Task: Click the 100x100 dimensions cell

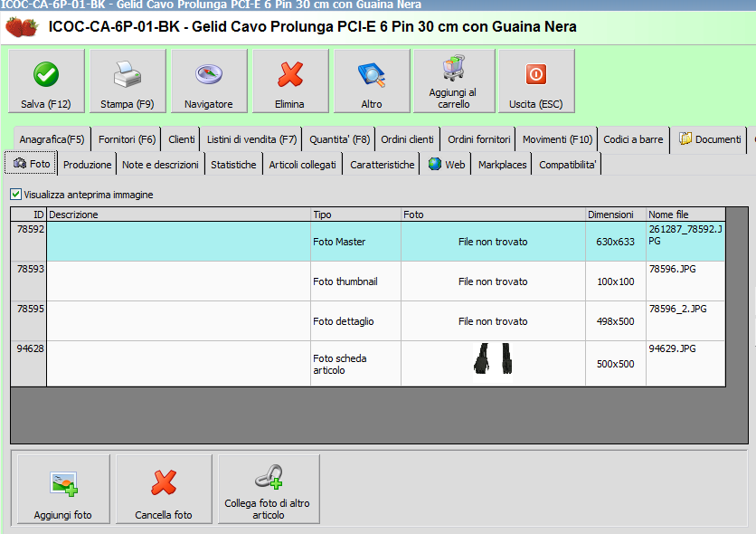Action: pyautogui.click(x=616, y=281)
